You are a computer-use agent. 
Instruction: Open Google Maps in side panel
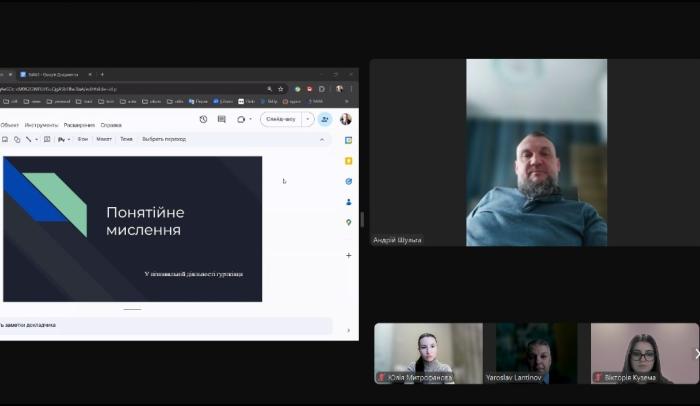tap(348, 222)
